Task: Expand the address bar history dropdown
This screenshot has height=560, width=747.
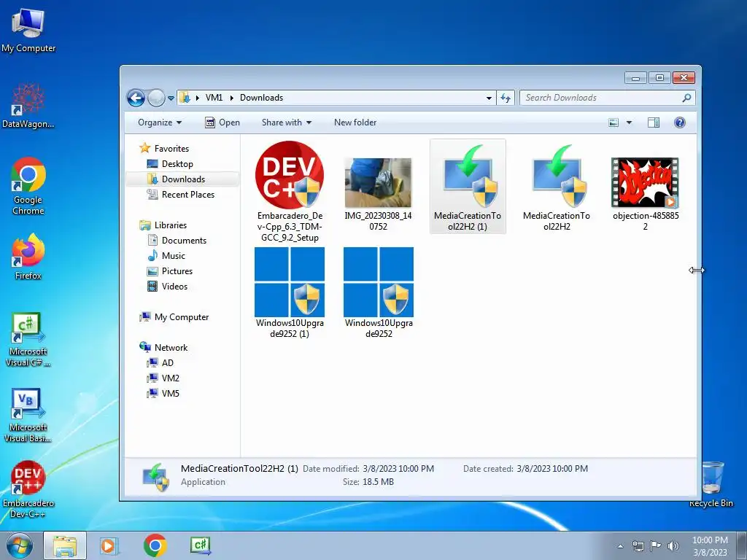Action: coord(489,98)
